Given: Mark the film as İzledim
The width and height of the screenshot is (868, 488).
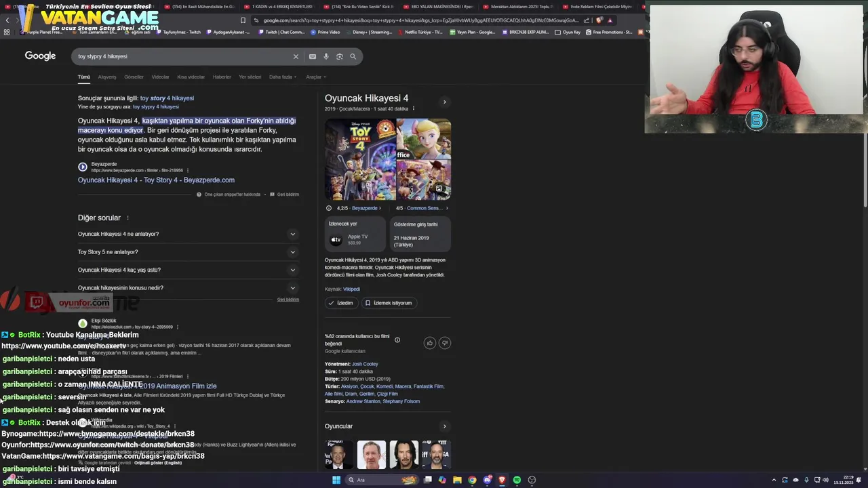Looking at the screenshot, I should pyautogui.click(x=340, y=303).
